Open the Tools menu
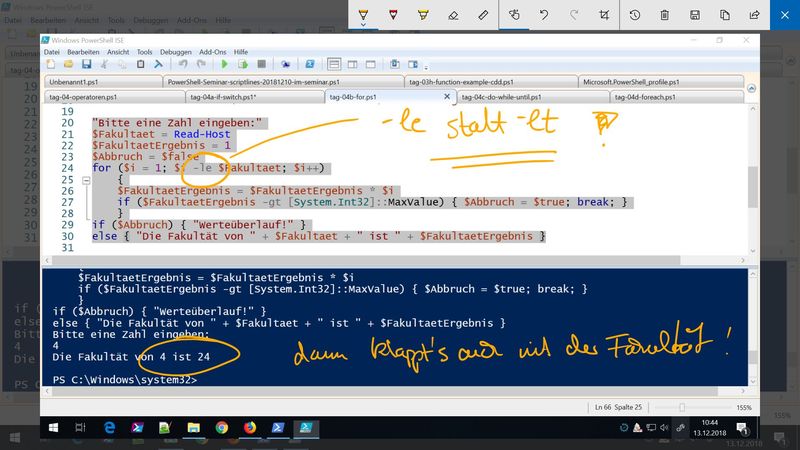This screenshot has height=450, width=800. pyautogui.click(x=144, y=52)
